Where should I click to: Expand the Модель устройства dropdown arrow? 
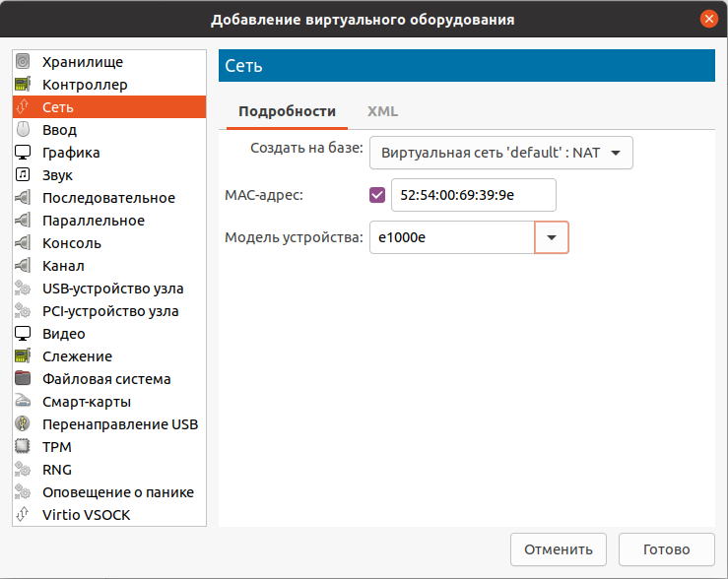[552, 237]
